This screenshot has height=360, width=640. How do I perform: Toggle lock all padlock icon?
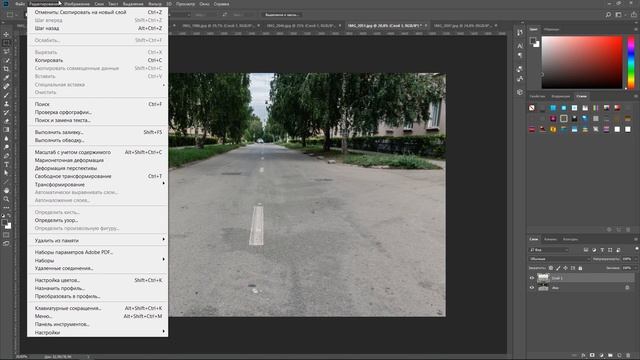click(x=580, y=268)
